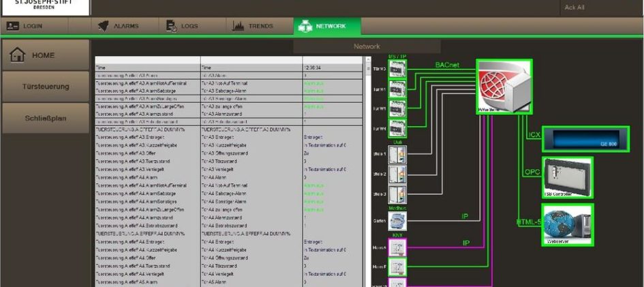Go to the Home page
Screen dimensions: 644x287
[44, 55]
